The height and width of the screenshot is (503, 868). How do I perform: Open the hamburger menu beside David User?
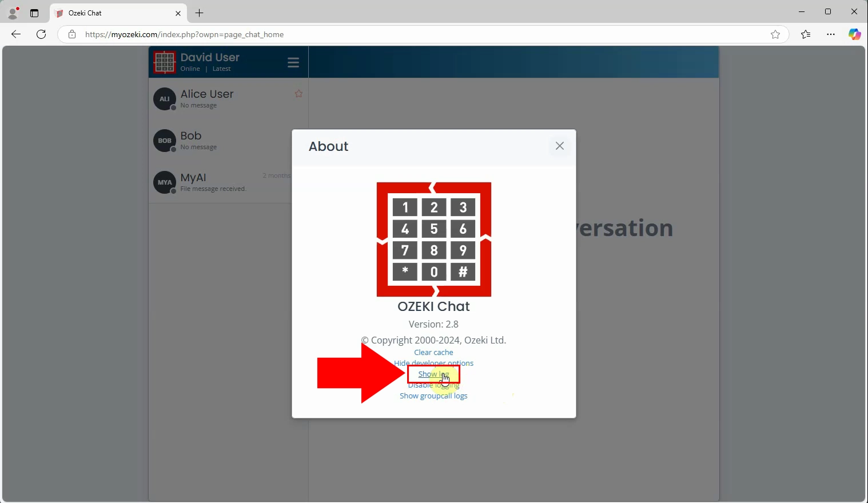coord(293,62)
